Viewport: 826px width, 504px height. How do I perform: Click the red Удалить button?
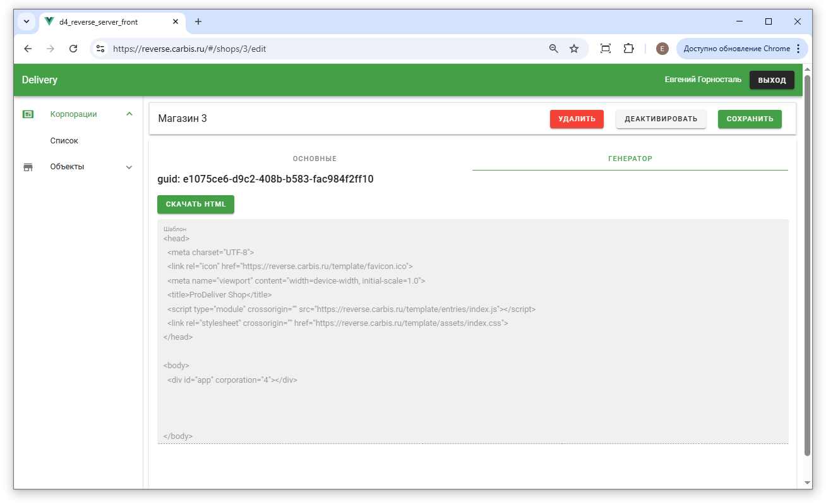point(577,119)
